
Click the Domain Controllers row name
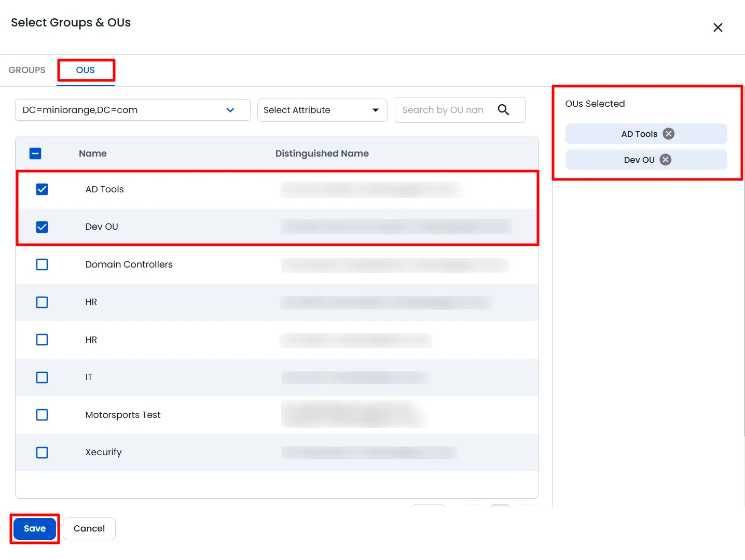click(129, 264)
